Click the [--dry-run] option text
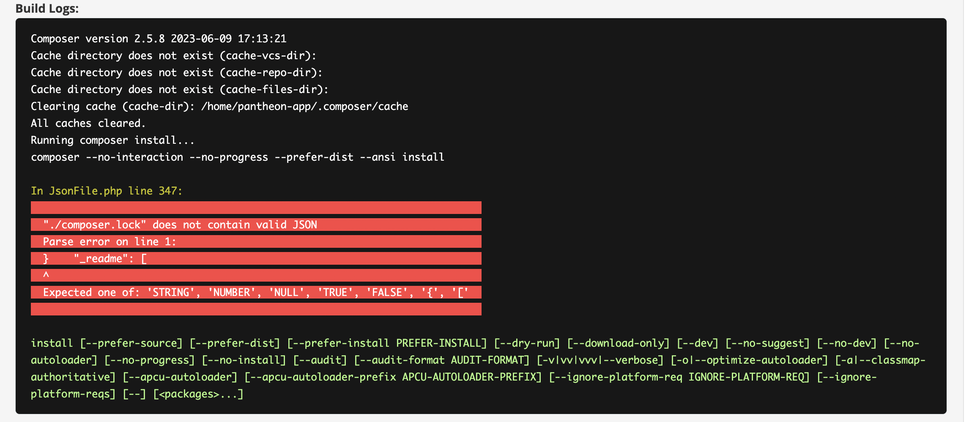 click(x=527, y=343)
